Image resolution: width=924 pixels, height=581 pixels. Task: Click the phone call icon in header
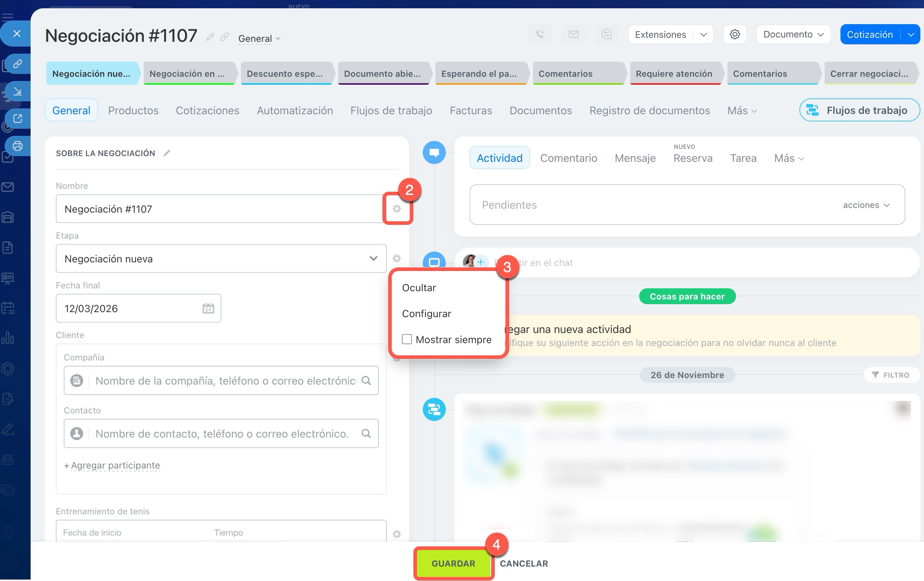(x=540, y=35)
